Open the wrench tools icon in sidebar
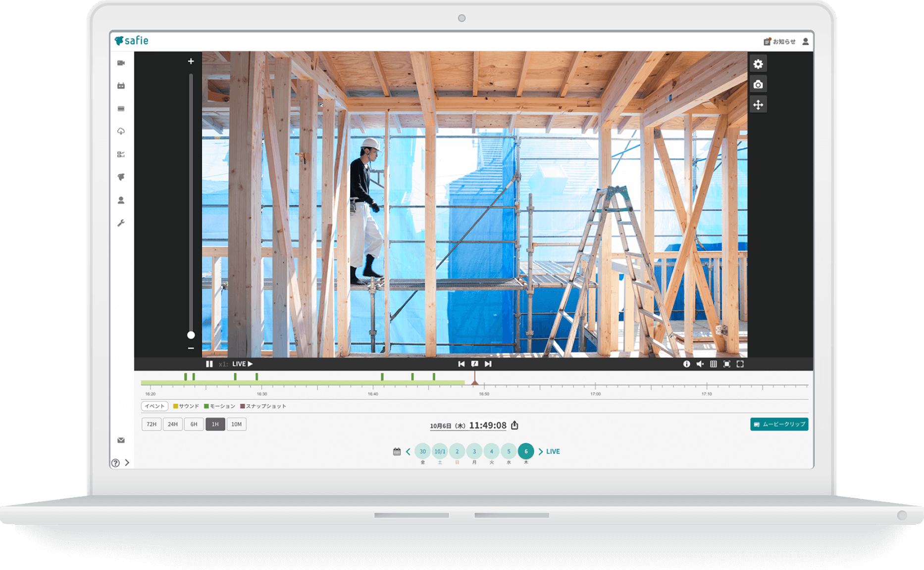The width and height of the screenshot is (924, 570). [121, 223]
